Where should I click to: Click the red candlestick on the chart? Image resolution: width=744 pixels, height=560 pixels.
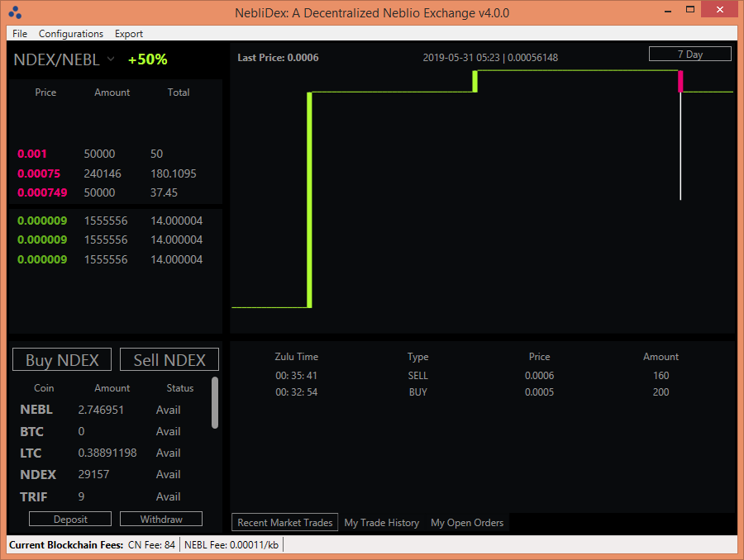[x=680, y=81]
